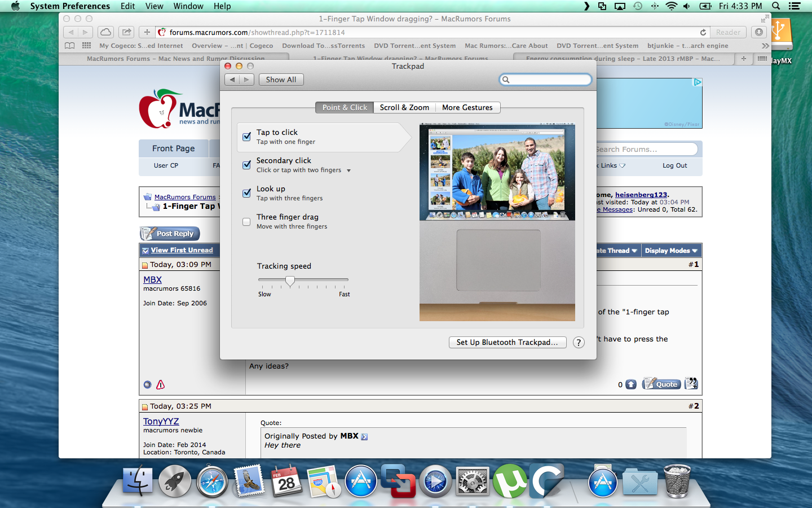Enable Three finger drag
This screenshot has width=812, height=508.
246,222
